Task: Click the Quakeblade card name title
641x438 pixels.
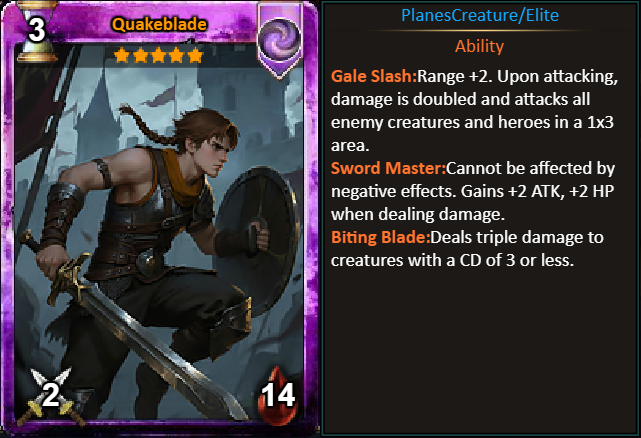Action: click(159, 25)
